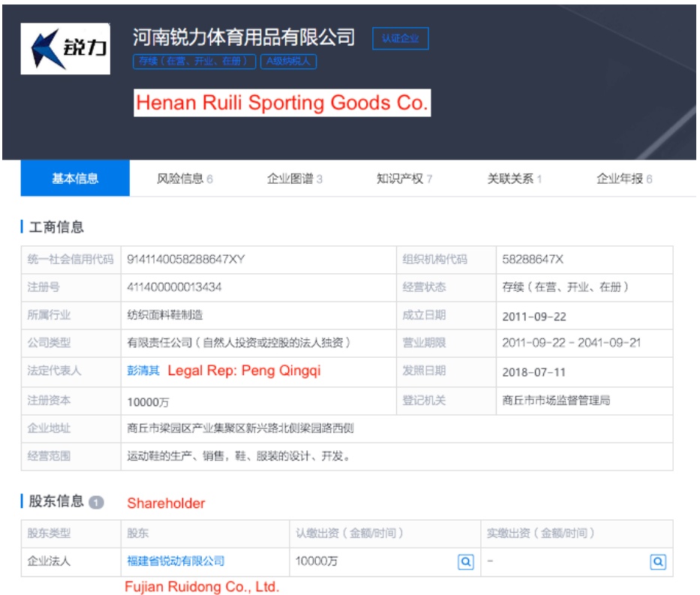Viewport: 700px width, 595px height.
Task: Click the company name 河南锐力体育用品有限公司 heading
Action: [x=244, y=38]
